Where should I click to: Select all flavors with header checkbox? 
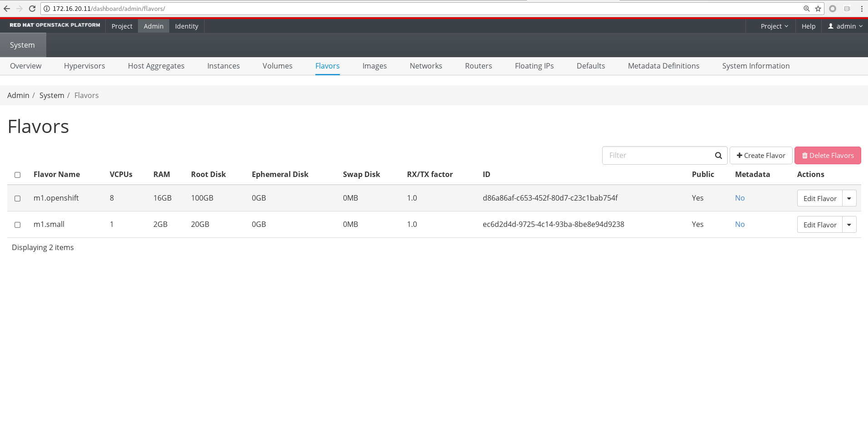pos(18,175)
